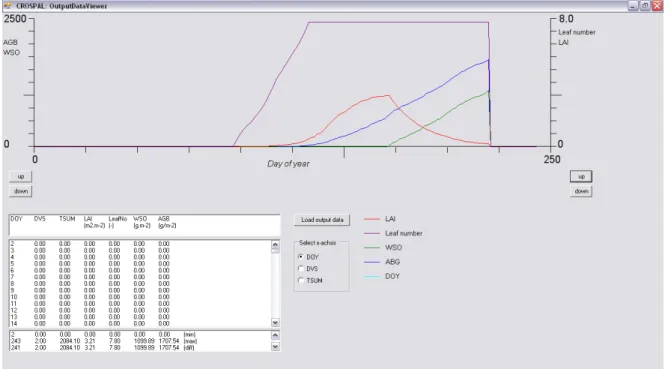This screenshot has height=369, width=668.
Task: Select data row for day 14
Action: 140,323
